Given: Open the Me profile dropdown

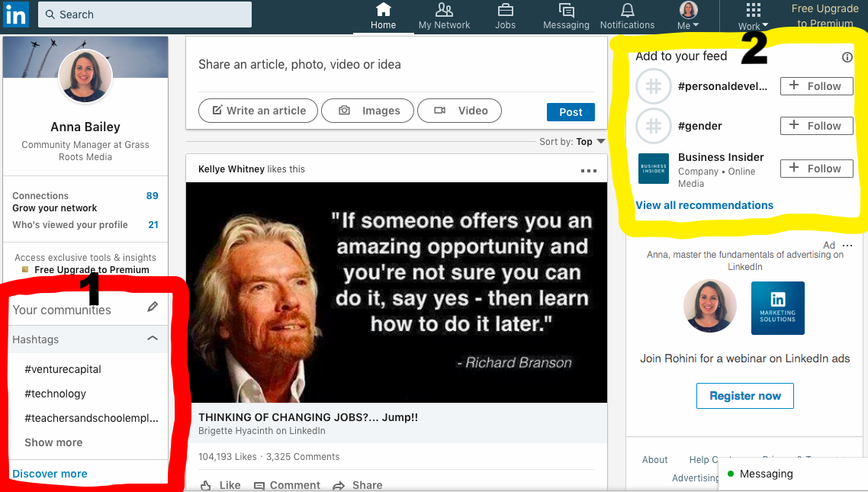Looking at the screenshot, I should [x=688, y=17].
